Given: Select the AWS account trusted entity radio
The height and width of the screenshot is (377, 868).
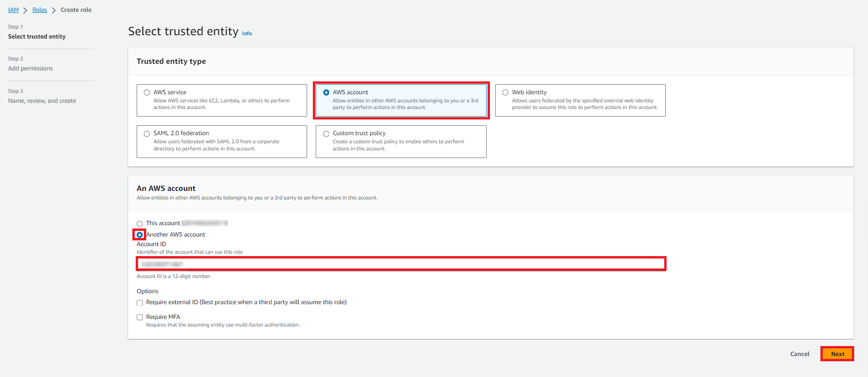Looking at the screenshot, I should 326,92.
